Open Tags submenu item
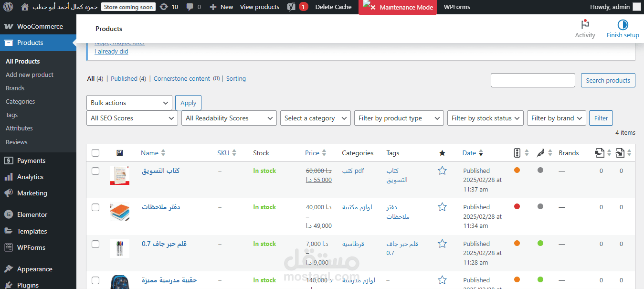 pos(12,115)
